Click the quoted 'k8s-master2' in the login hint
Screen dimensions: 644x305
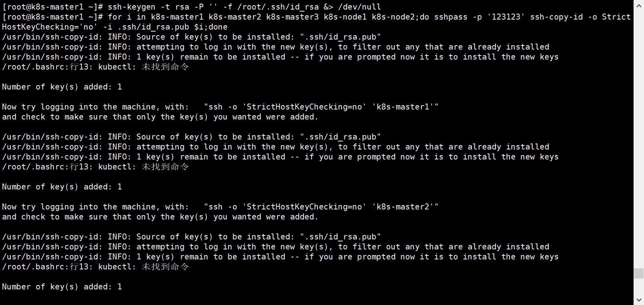pyautogui.click(x=403, y=207)
